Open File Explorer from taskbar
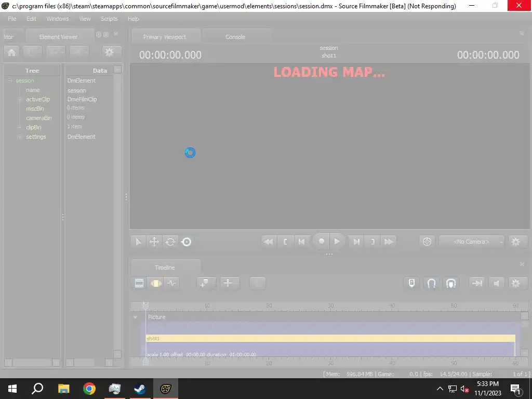The width and height of the screenshot is (532, 399). tap(63, 389)
